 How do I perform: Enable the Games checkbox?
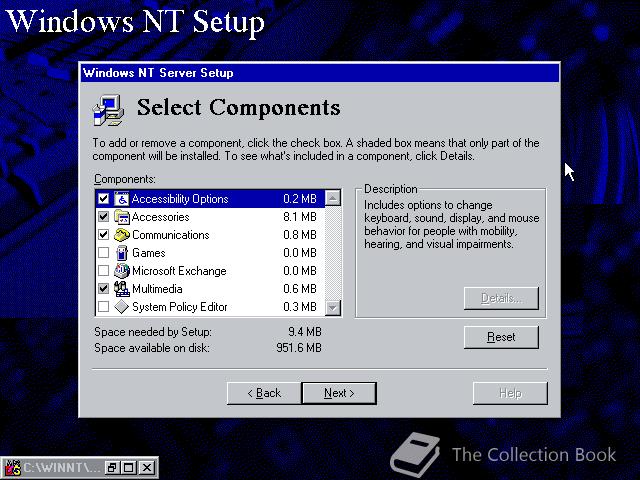104,253
